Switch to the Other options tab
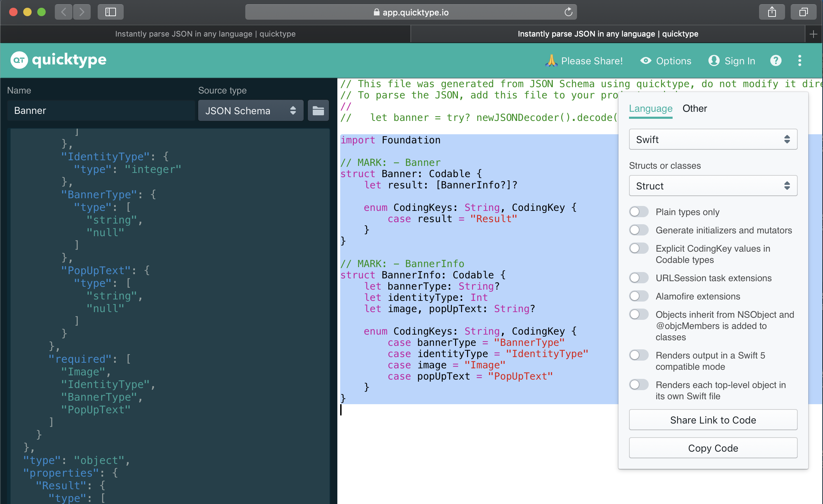The width and height of the screenshot is (823, 504). (694, 109)
